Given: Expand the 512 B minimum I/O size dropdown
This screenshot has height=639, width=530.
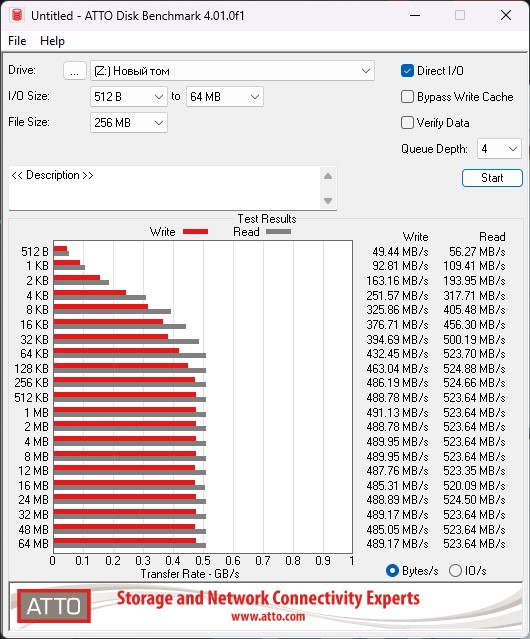Looking at the screenshot, I should [129, 97].
